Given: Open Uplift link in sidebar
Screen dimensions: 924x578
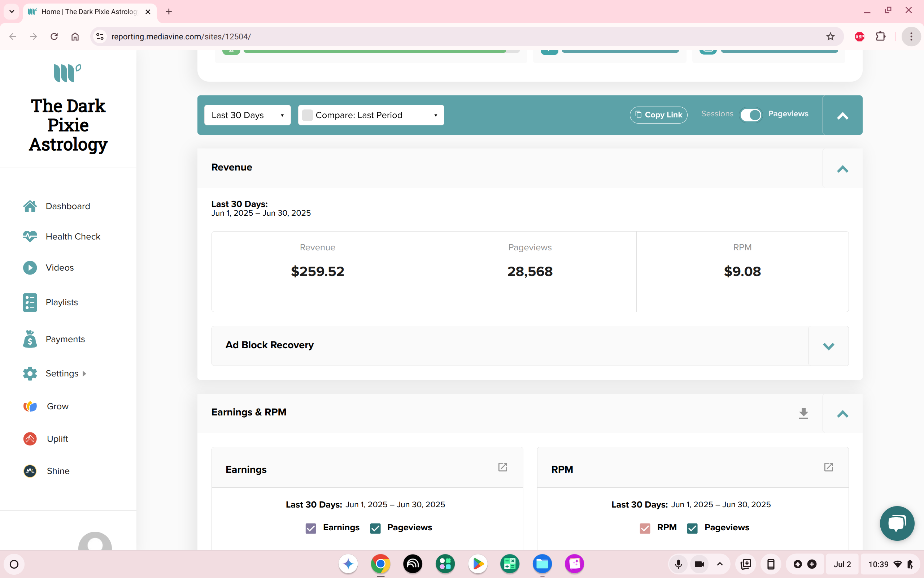Looking at the screenshot, I should tap(57, 439).
